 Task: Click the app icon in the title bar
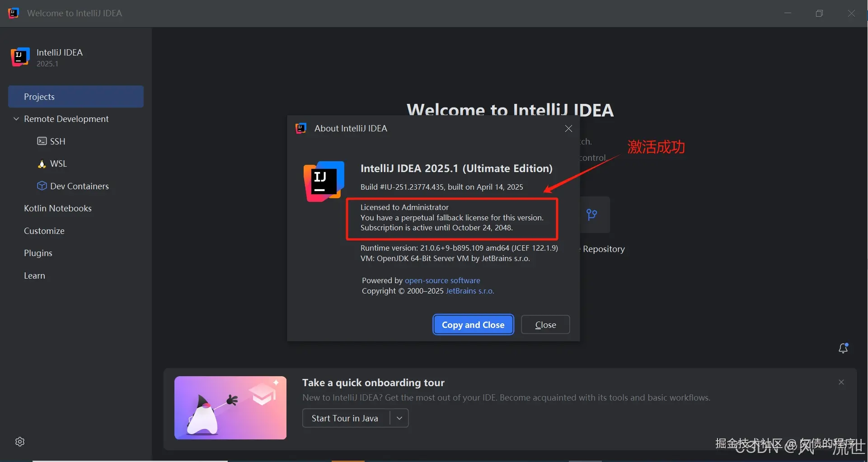[x=14, y=13]
